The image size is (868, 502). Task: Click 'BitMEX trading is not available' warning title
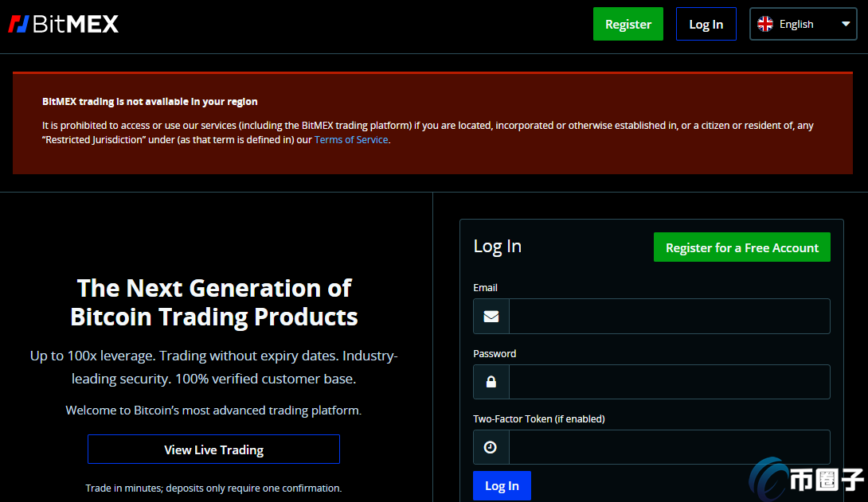pyautogui.click(x=150, y=102)
